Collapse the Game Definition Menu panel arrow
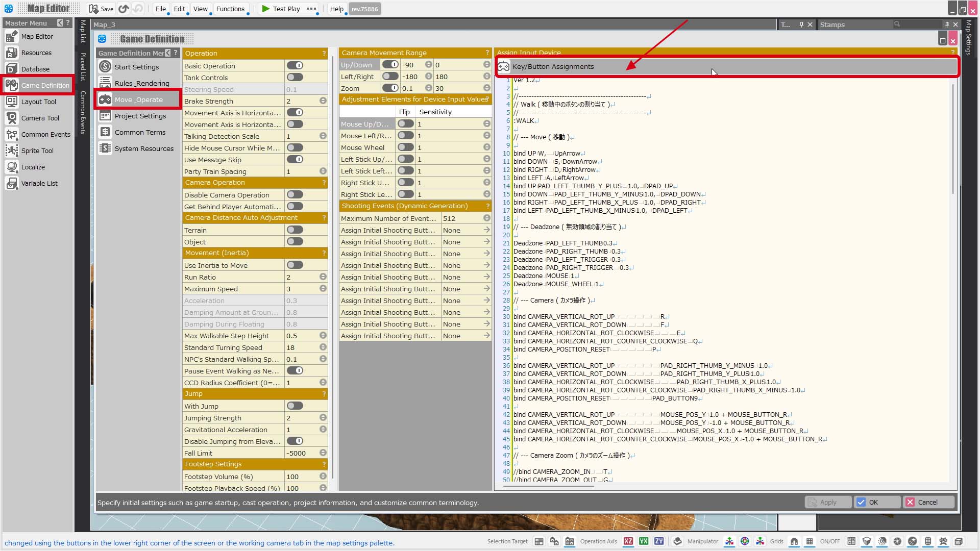Screen dimensions: 980x551 click(x=168, y=53)
